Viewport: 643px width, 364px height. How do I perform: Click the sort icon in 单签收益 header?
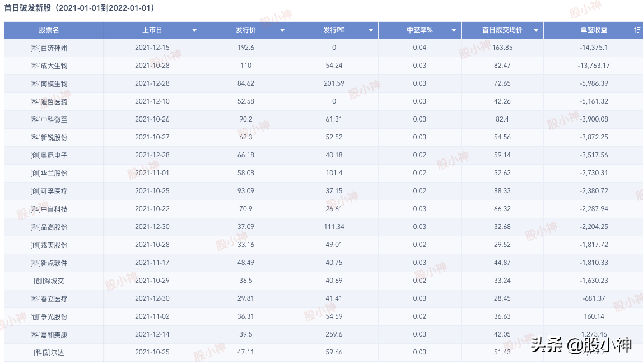coord(636,30)
